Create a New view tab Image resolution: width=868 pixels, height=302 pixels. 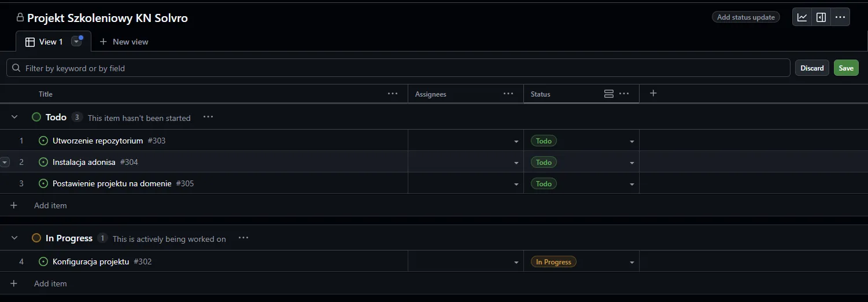pos(124,42)
